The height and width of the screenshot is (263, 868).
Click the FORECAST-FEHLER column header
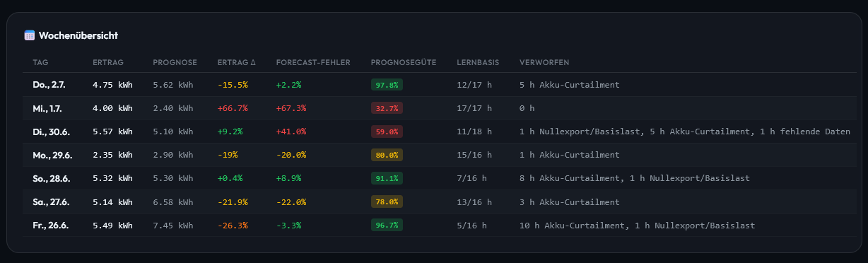313,62
